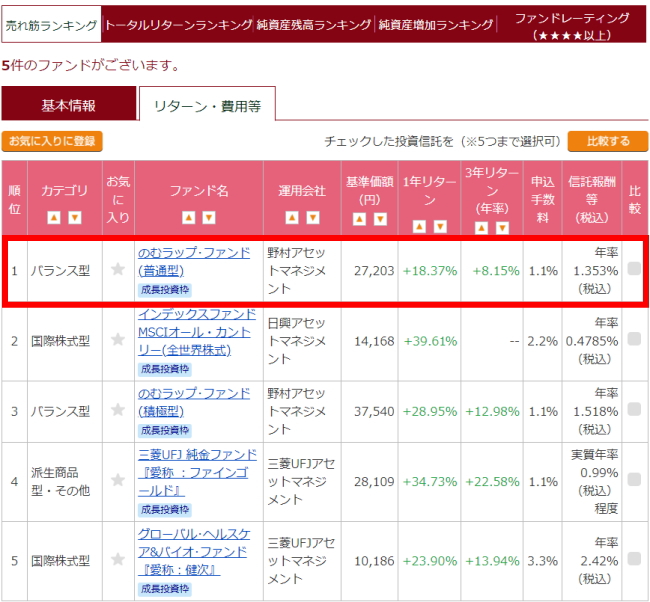Sort カテゴリ column descending arrow
The width and height of the screenshot is (650, 602).
(x=75, y=217)
